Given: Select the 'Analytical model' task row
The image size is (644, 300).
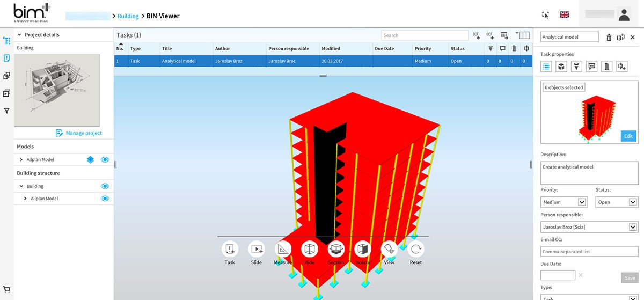Looking at the screenshot, I should tap(323, 61).
